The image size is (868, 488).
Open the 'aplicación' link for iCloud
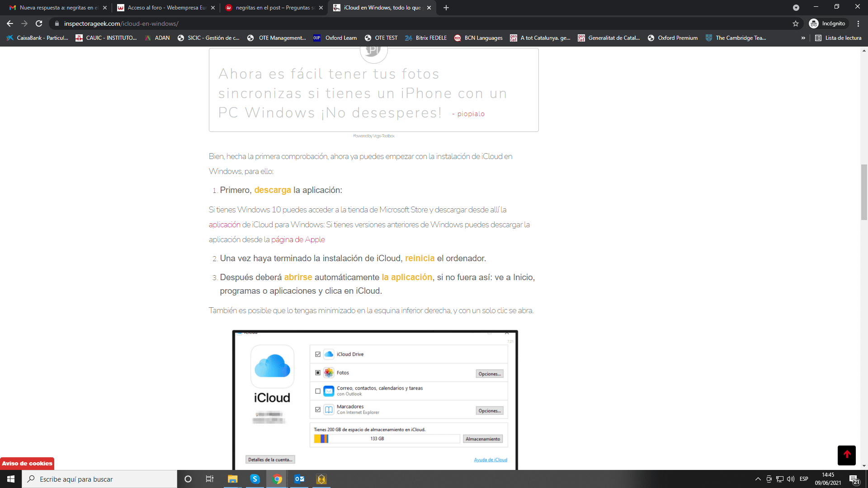(225, 225)
